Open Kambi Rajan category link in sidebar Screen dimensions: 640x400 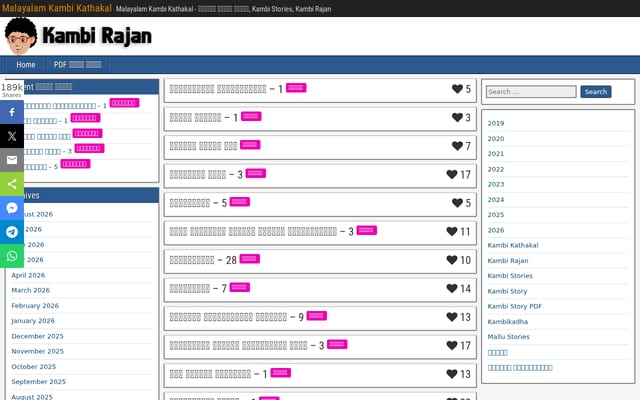pyautogui.click(x=508, y=261)
